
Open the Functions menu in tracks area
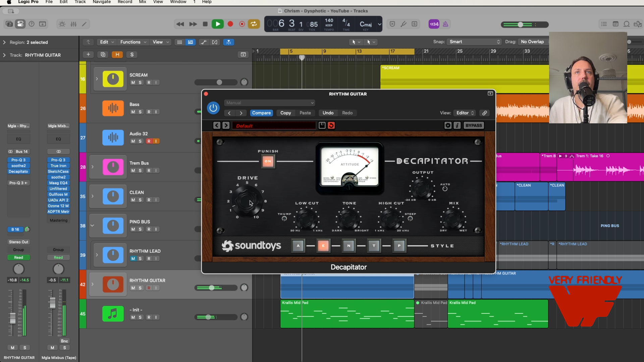[x=133, y=42]
